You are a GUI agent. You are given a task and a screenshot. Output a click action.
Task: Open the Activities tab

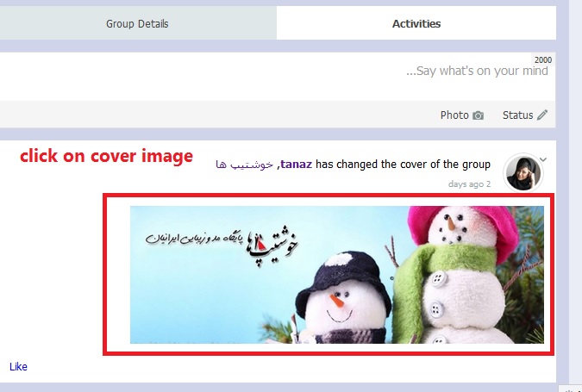(416, 23)
